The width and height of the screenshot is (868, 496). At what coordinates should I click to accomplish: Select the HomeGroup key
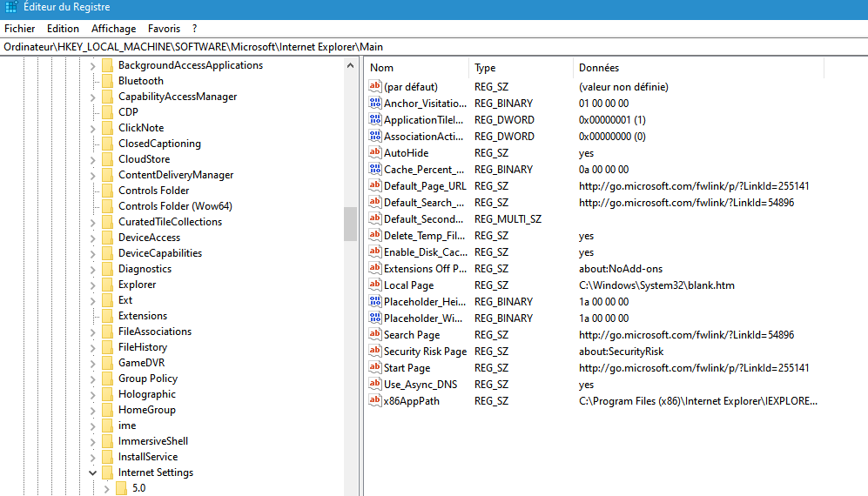[146, 410]
